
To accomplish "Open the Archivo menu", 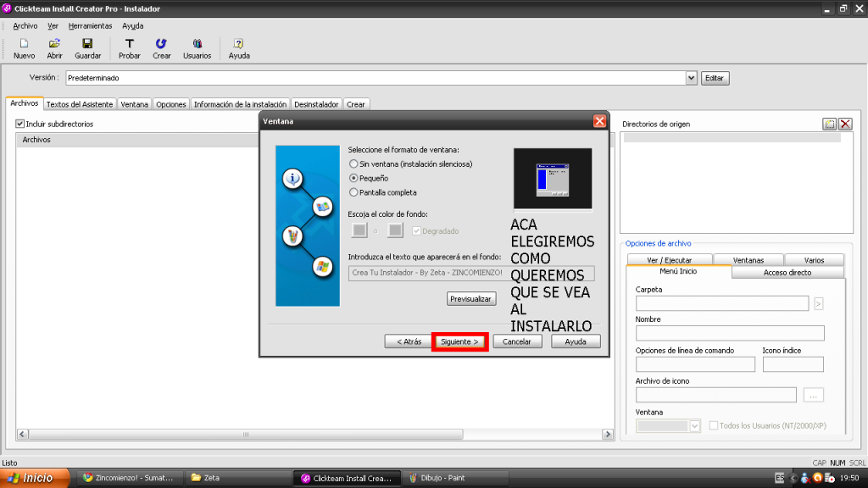I will click(x=25, y=26).
